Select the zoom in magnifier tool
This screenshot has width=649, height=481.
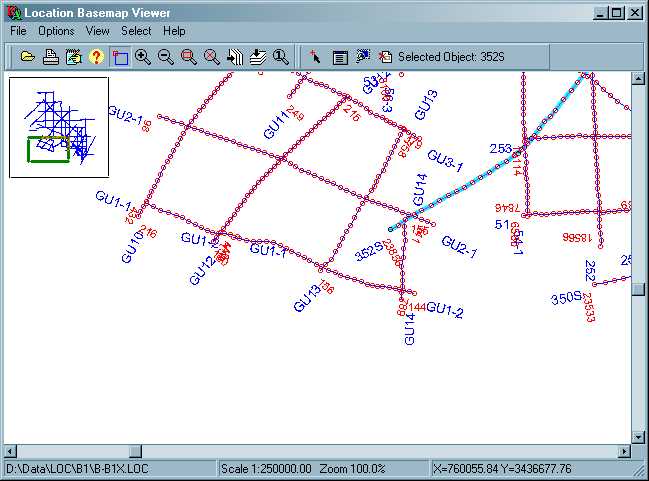tap(143, 57)
